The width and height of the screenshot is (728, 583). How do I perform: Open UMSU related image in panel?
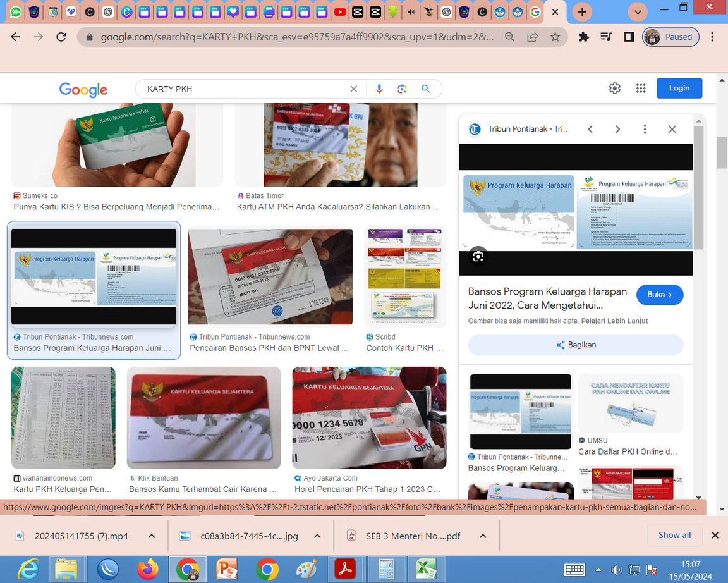tap(631, 403)
